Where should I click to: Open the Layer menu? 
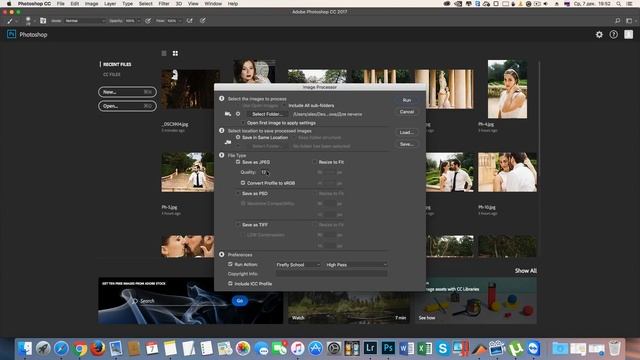(110, 4)
